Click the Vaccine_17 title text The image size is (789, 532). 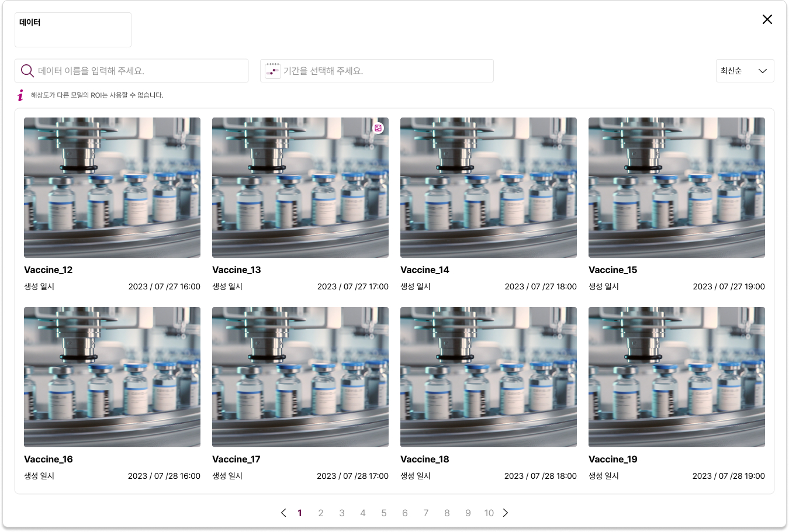pyautogui.click(x=237, y=459)
